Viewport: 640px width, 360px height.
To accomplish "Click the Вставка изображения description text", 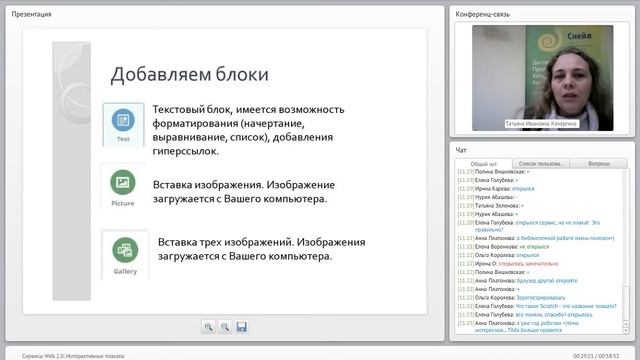I will click(244, 192).
